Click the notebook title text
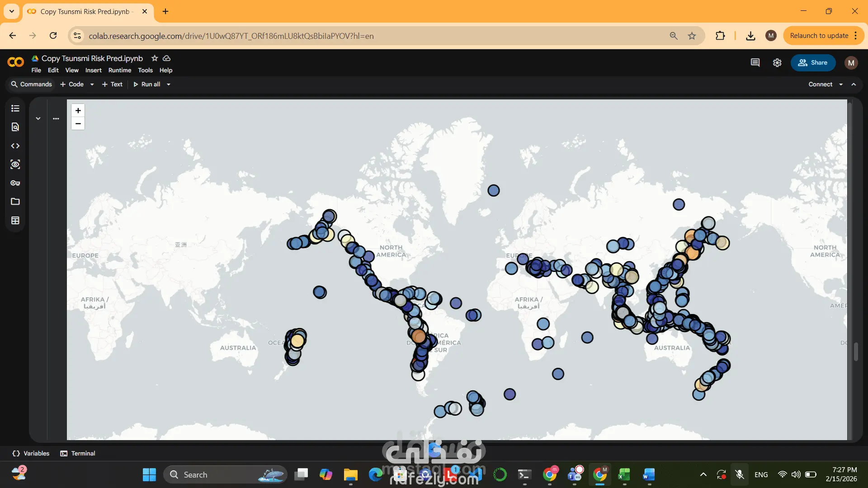The image size is (868, 488). pyautogui.click(x=92, y=58)
